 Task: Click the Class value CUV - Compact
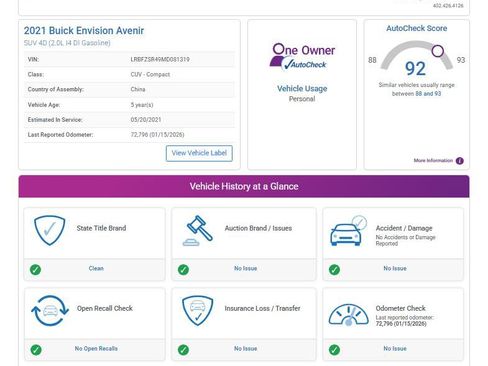[150, 74]
